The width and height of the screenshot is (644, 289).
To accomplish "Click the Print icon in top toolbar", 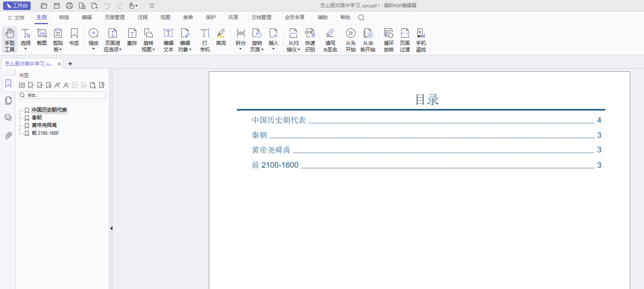I will 69,6.
